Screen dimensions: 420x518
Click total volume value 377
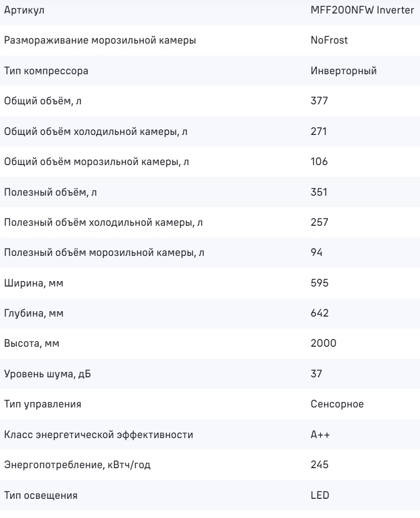pos(319,101)
